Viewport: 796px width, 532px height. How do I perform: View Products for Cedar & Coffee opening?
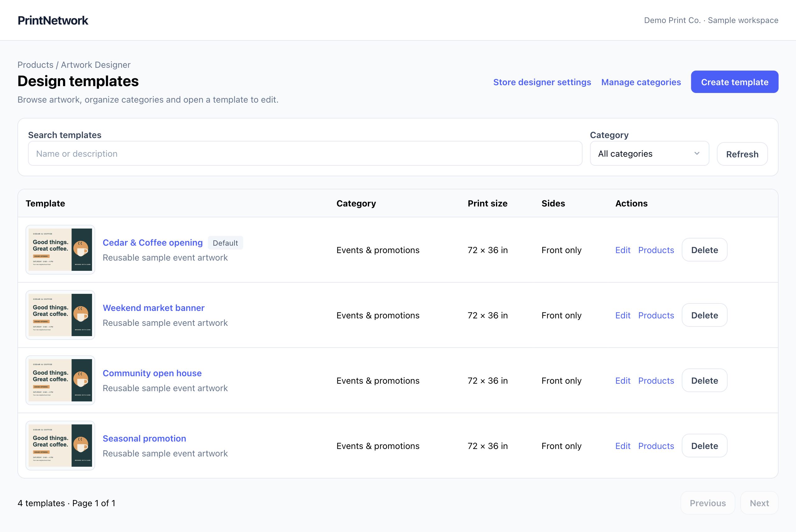click(656, 250)
